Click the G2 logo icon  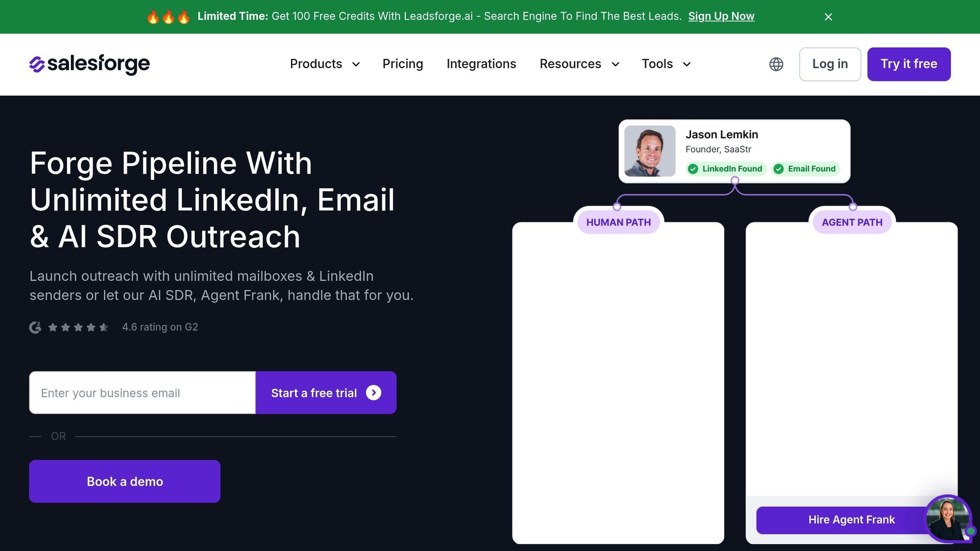[x=35, y=327]
